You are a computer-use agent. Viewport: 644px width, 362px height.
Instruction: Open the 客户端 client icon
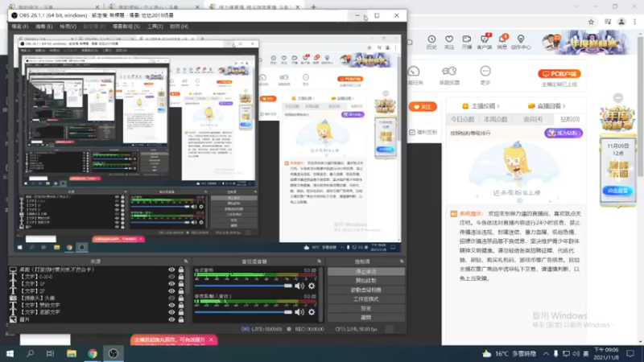click(485, 42)
